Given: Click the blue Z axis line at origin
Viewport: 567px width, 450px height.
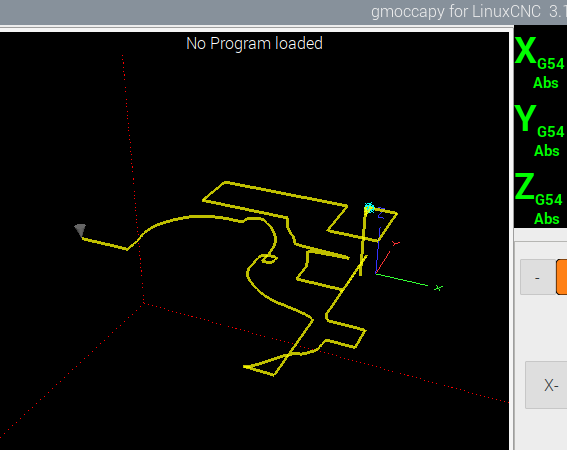Looking at the screenshot, I should (x=378, y=250).
